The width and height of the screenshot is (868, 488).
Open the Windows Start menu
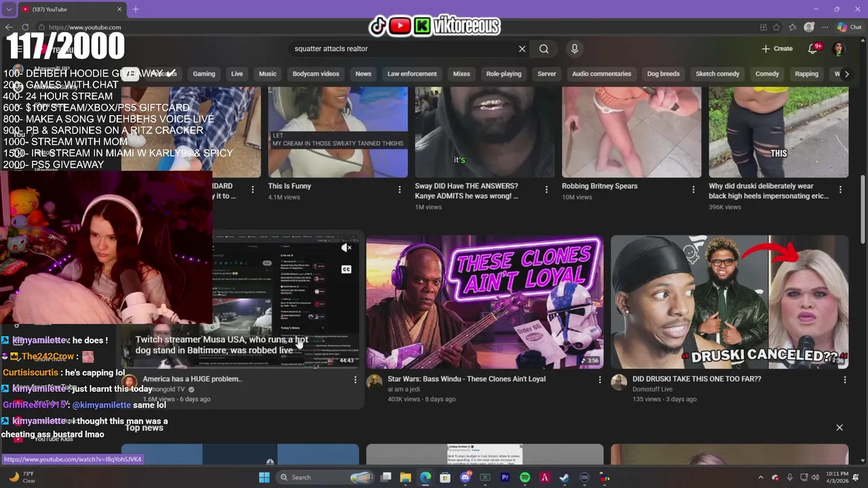264,477
